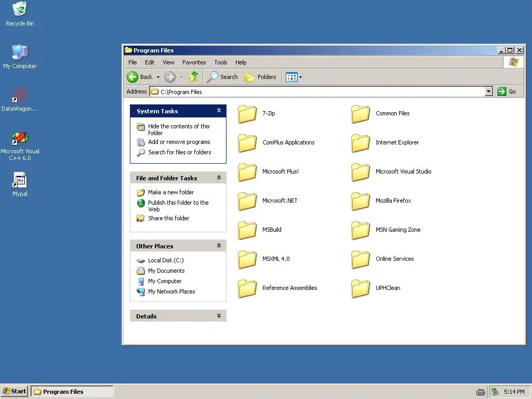This screenshot has height=399, width=532.
Task: Open Search with the magnifier icon
Action: tap(222, 77)
